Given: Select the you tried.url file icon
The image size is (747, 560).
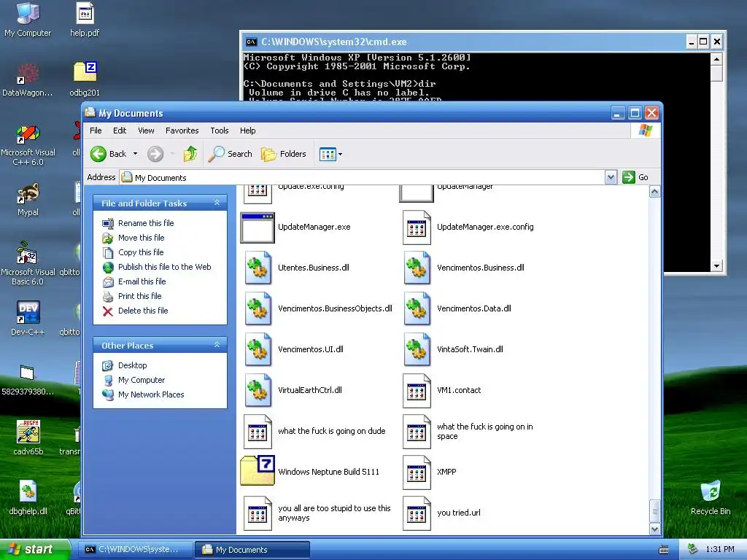Looking at the screenshot, I should (x=417, y=513).
